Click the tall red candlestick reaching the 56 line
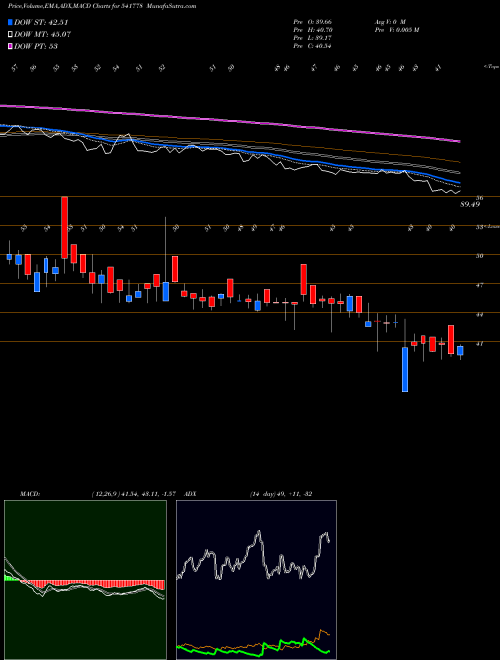The image size is (500, 660). [64, 227]
